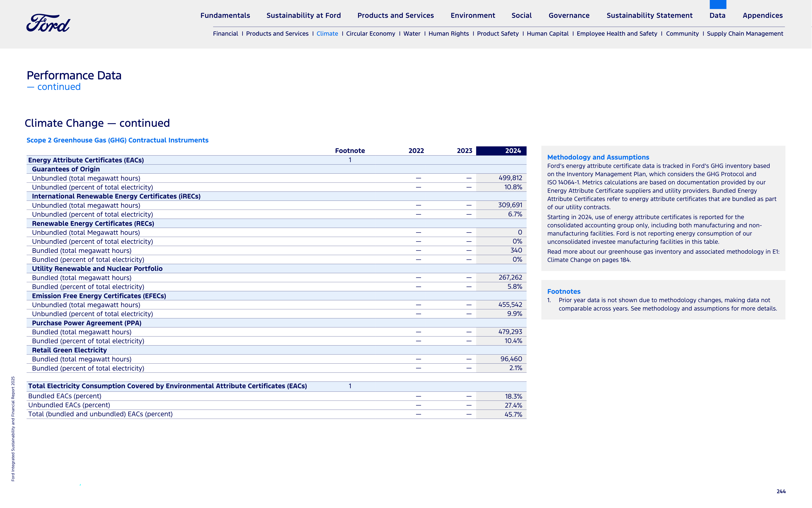
Task: Open the Product Safety sub-section
Action: [497, 34]
